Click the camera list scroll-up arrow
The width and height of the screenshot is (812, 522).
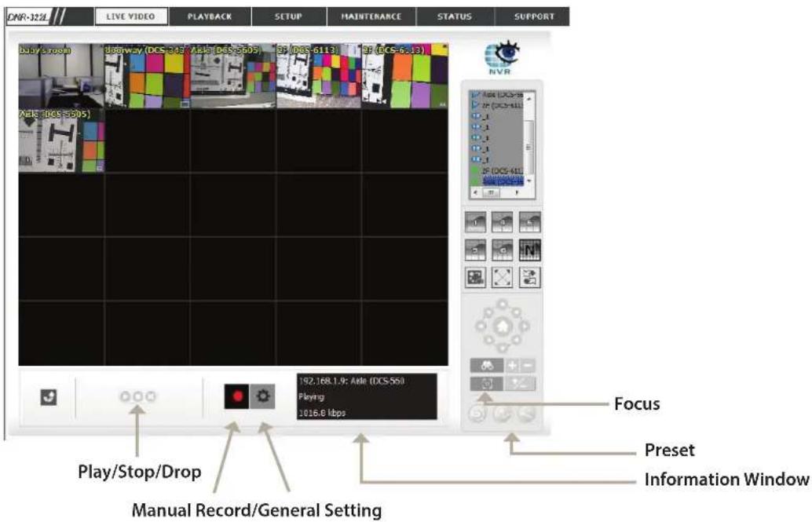tap(529, 97)
